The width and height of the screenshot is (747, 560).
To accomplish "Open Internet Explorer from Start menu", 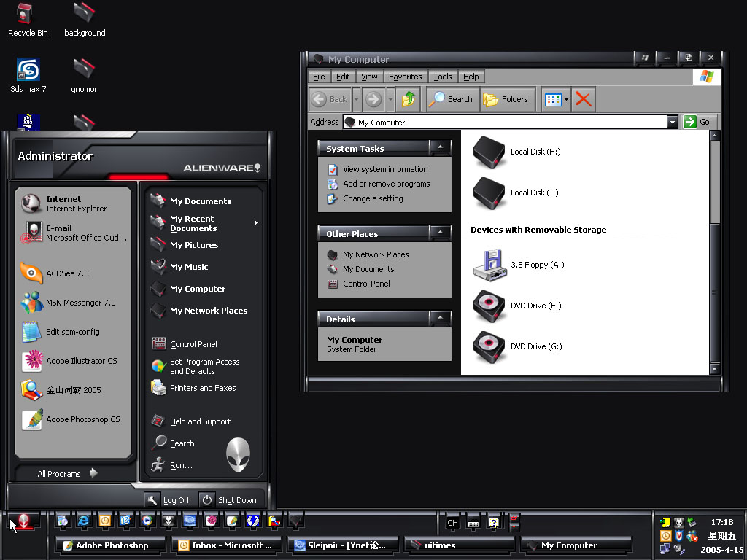I will (x=74, y=204).
